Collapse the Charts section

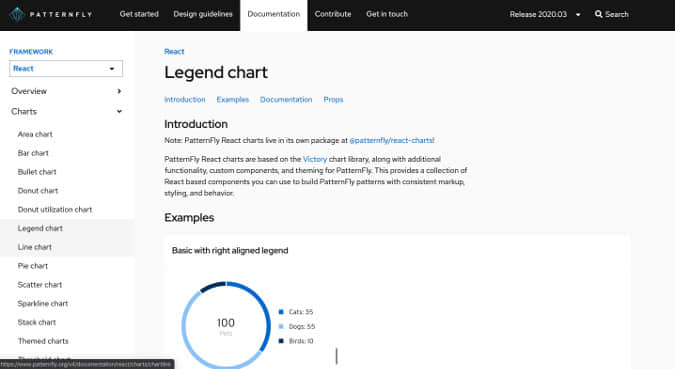click(x=66, y=111)
